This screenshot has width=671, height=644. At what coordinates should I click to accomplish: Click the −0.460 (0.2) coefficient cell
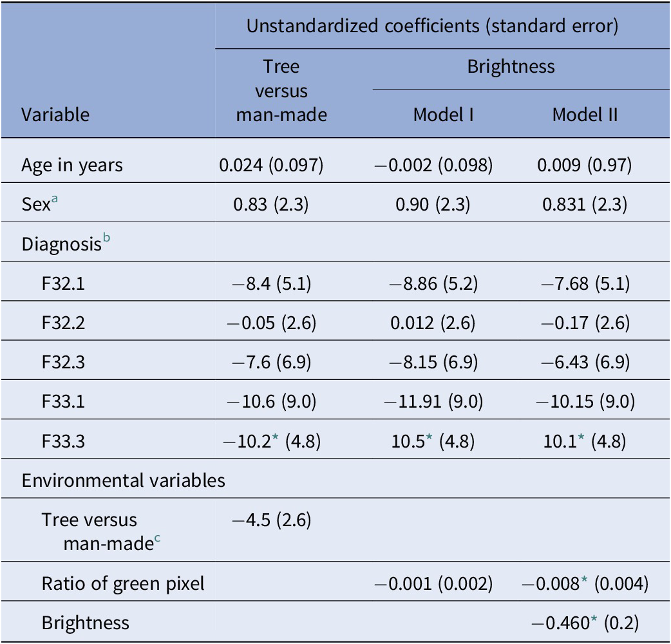[x=584, y=623]
